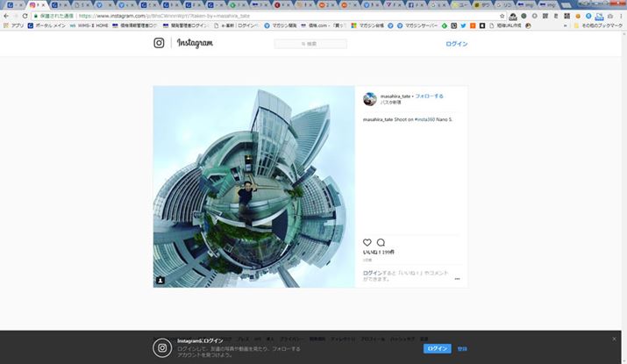Open the Instagram wordmark home link
The height and width of the screenshot is (364, 627).
pyautogui.click(x=195, y=43)
